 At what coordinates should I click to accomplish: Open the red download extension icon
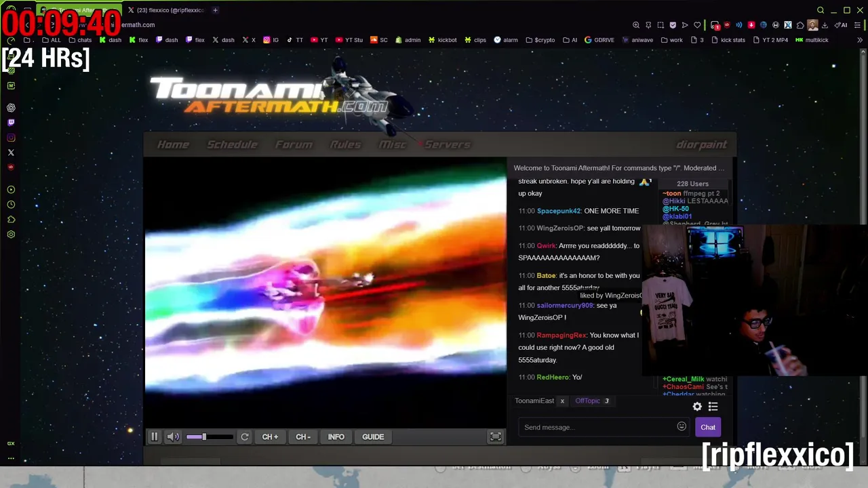click(x=751, y=25)
